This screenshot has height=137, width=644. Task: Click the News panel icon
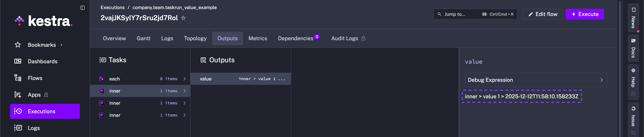(633, 10)
